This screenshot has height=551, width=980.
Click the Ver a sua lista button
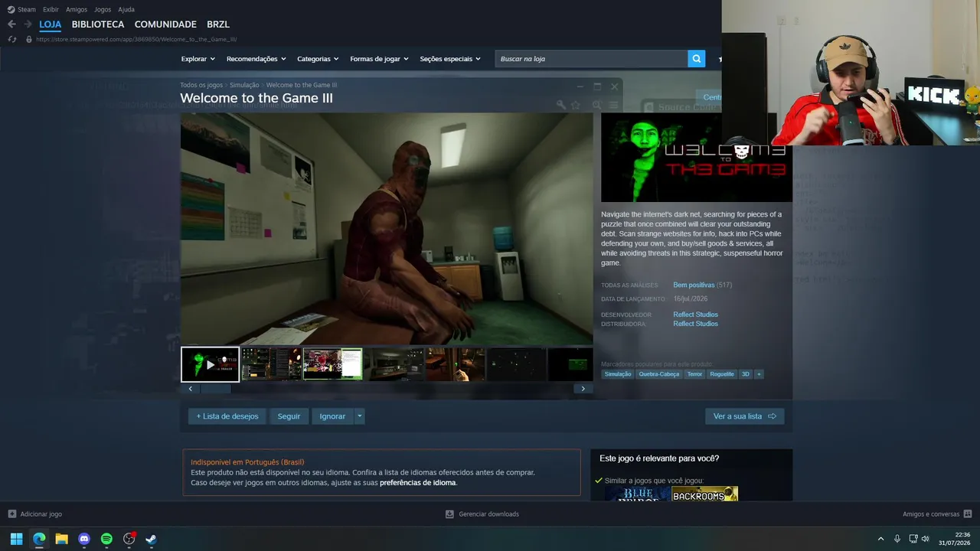coord(745,416)
